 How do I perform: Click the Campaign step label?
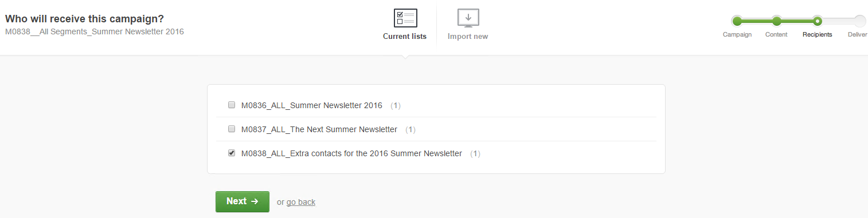click(x=737, y=35)
